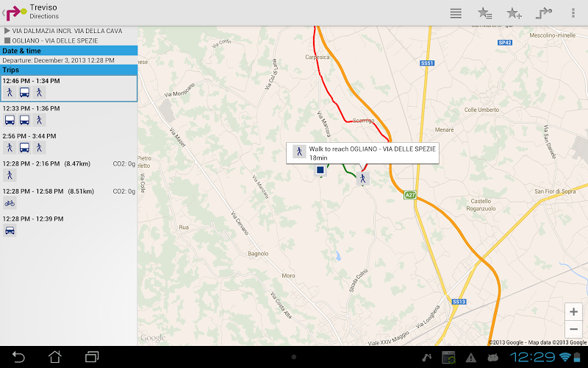Choose trip 12:28 PM - 2:16 PM (8.47km)
The width and height of the screenshot is (588, 368).
click(x=68, y=171)
